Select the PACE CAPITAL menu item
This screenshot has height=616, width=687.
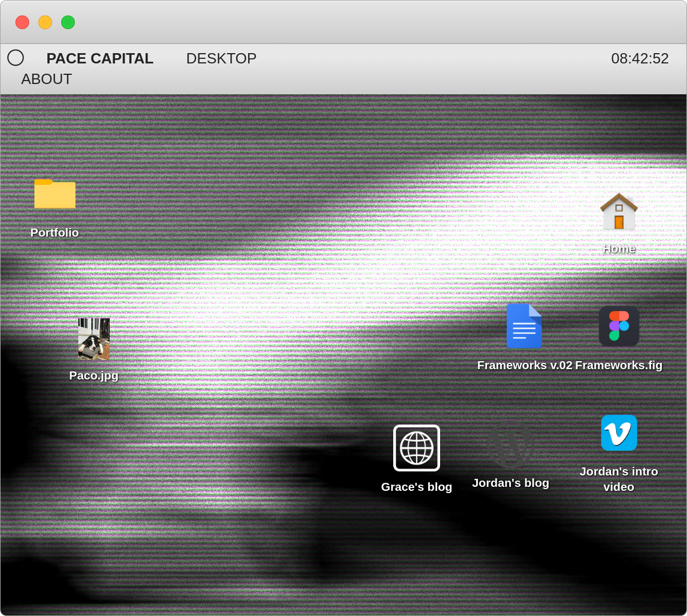(100, 58)
